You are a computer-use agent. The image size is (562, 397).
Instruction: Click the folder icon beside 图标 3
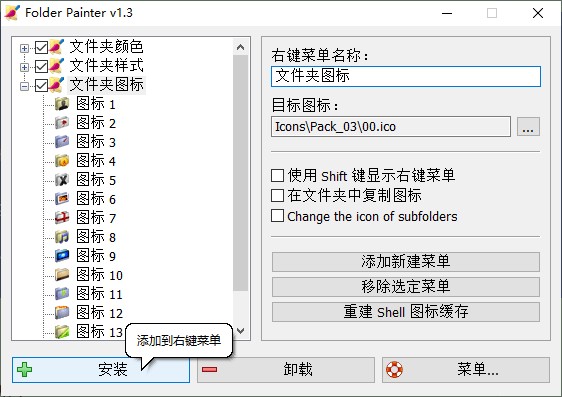[62, 142]
